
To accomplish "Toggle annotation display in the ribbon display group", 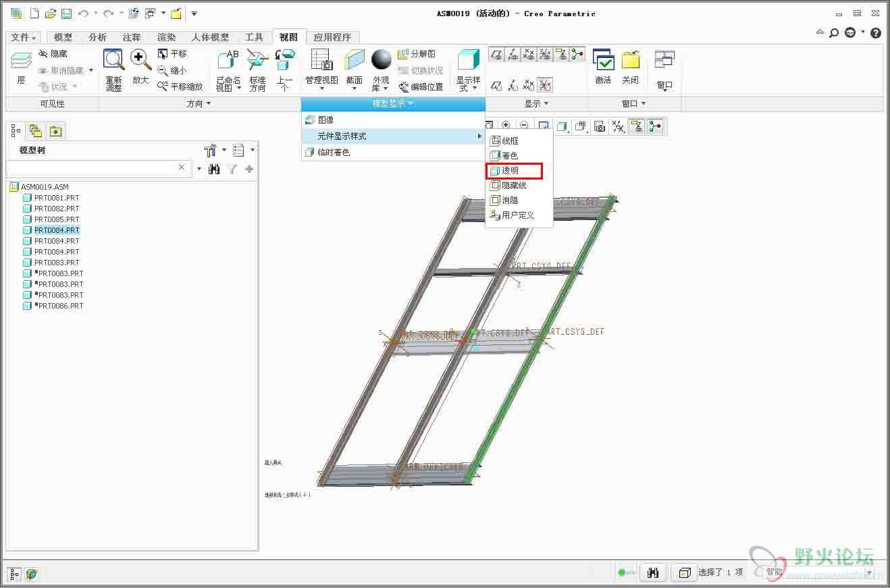I will click(x=561, y=55).
